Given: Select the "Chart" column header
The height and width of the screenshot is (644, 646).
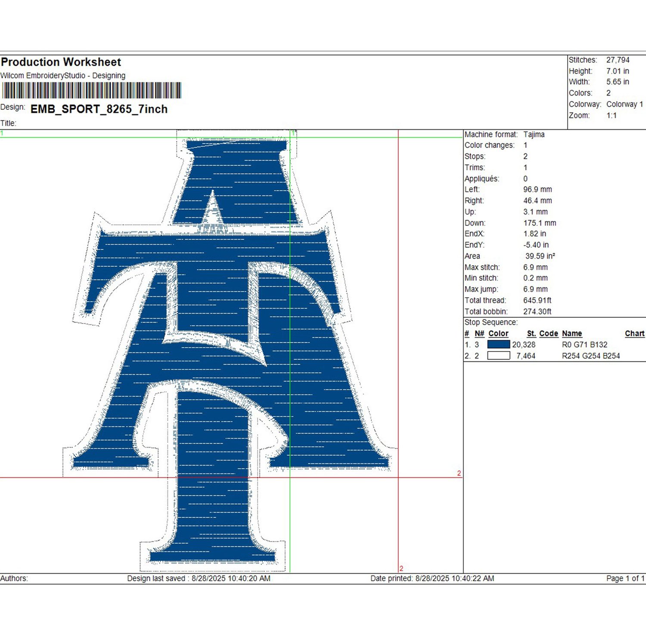Looking at the screenshot, I should [x=635, y=334].
